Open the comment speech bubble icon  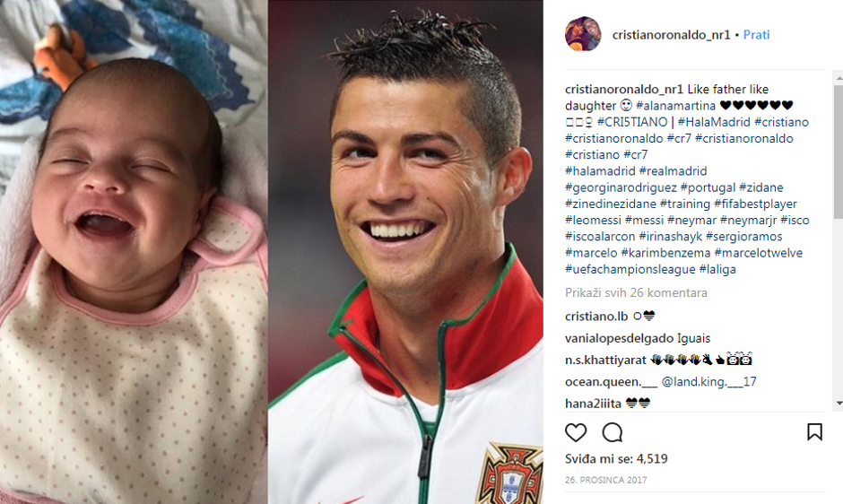coord(613,432)
